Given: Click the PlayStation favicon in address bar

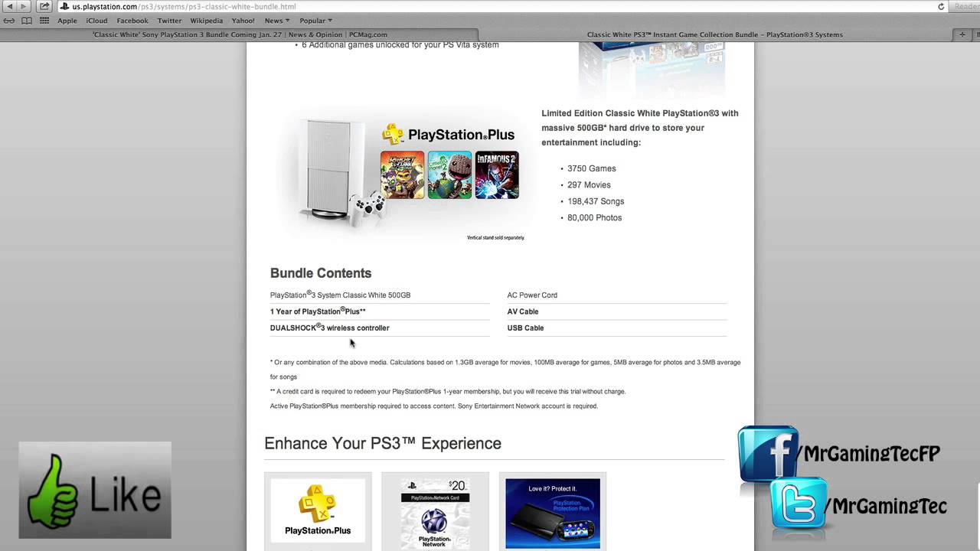Looking at the screenshot, I should pyautogui.click(x=65, y=6).
